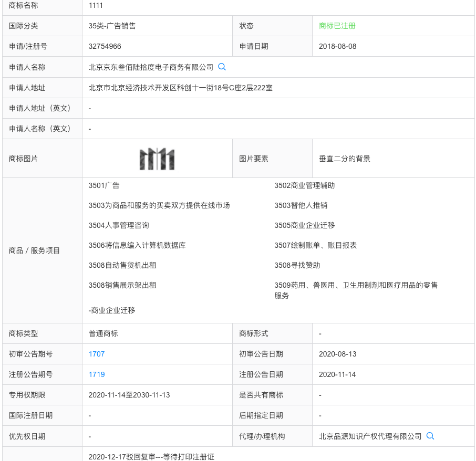Click the 1111 trademark image thumbnail
This screenshot has width=476, height=461.
click(157, 158)
